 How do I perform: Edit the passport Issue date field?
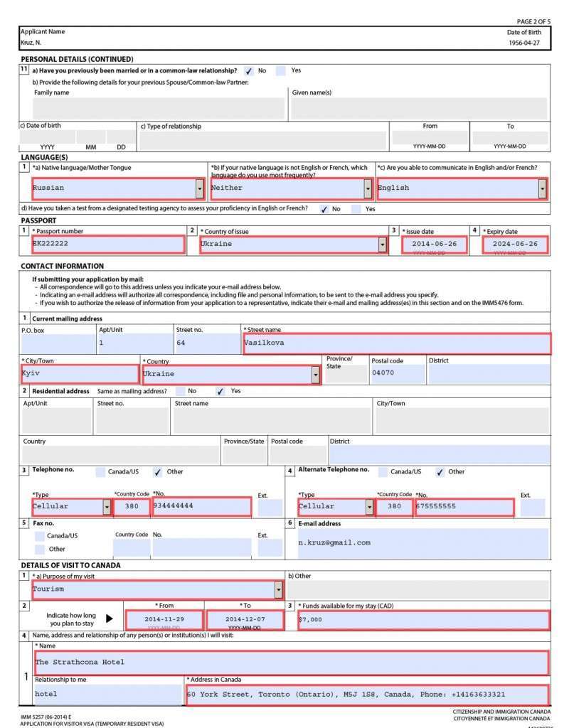(x=435, y=245)
